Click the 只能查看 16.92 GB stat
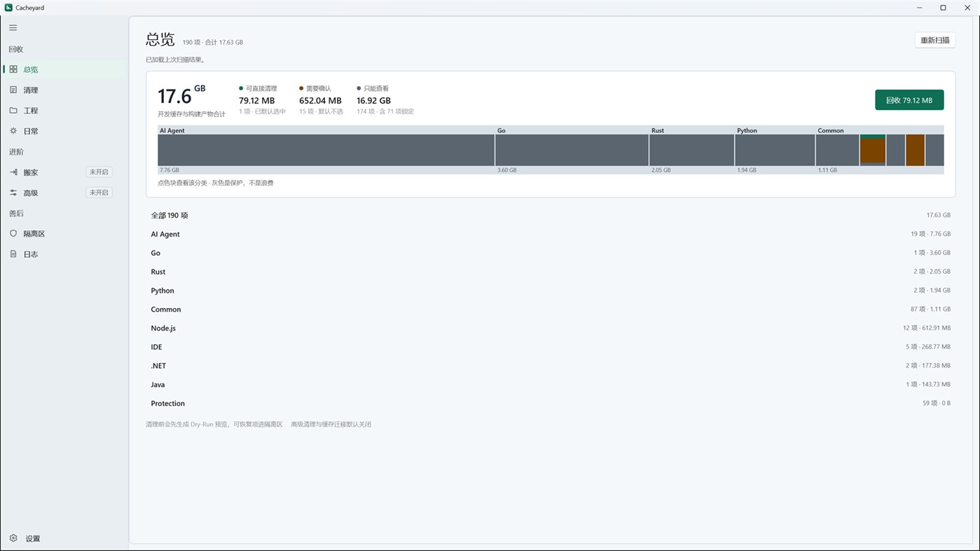 [385, 100]
